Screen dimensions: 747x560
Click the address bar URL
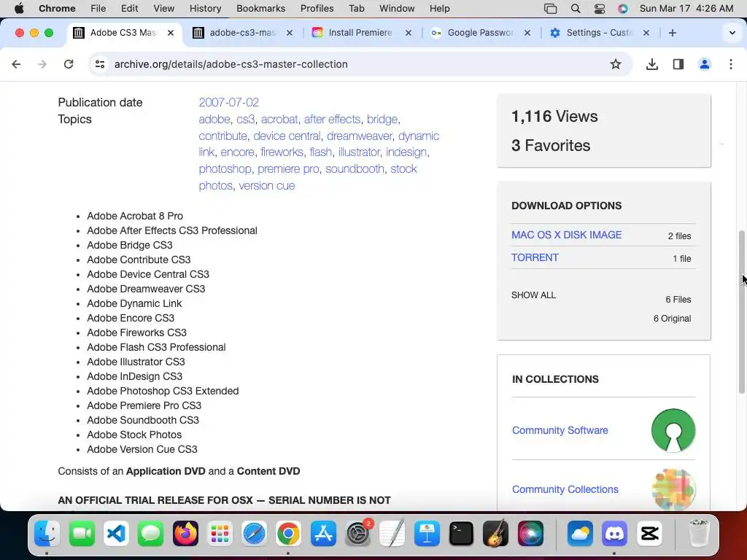tap(231, 64)
